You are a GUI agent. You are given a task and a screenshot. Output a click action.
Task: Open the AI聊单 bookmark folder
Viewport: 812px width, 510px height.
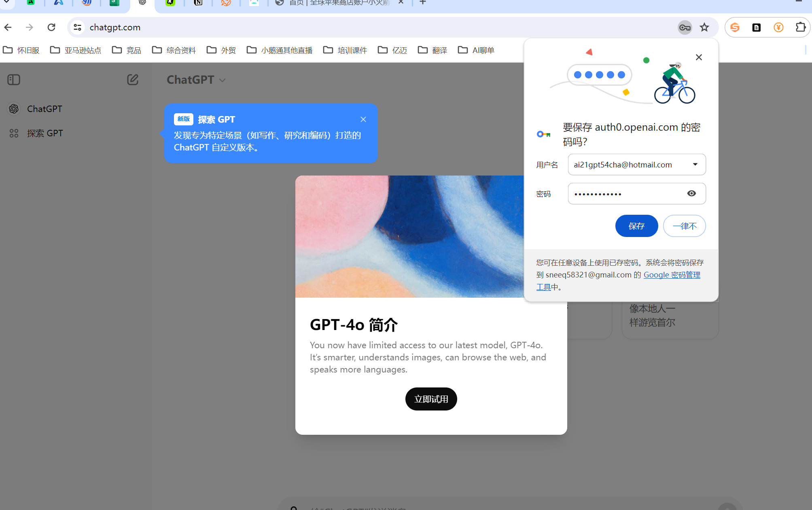click(476, 50)
